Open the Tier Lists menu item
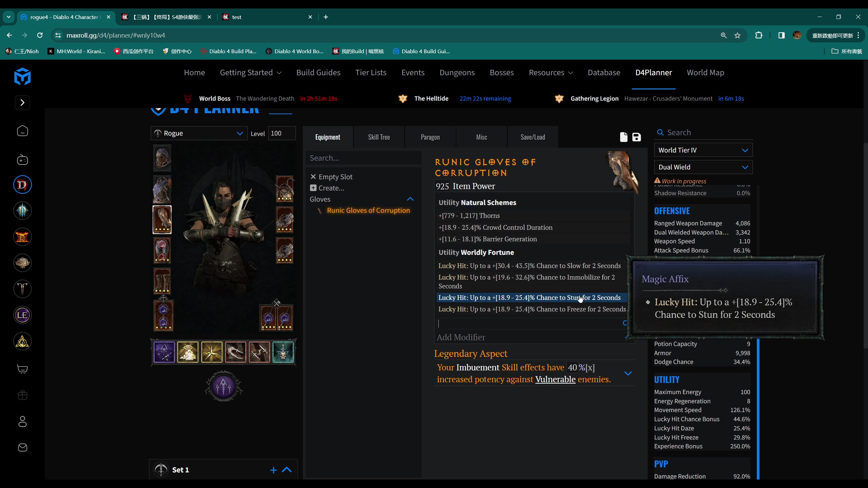 (x=371, y=73)
